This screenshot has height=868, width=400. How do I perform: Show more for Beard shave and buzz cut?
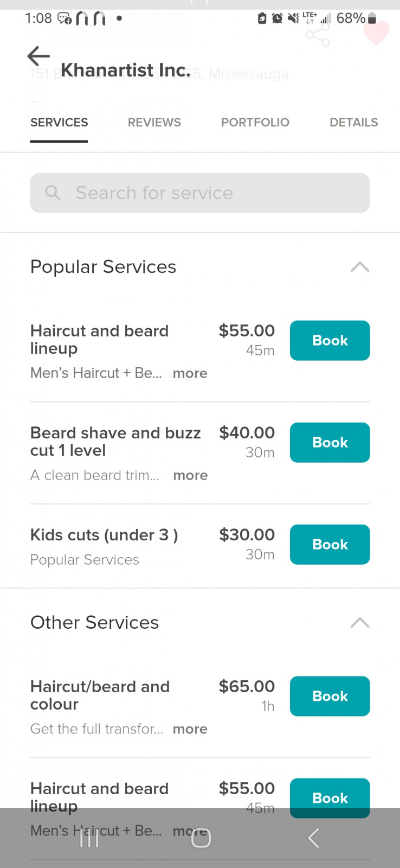point(190,475)
